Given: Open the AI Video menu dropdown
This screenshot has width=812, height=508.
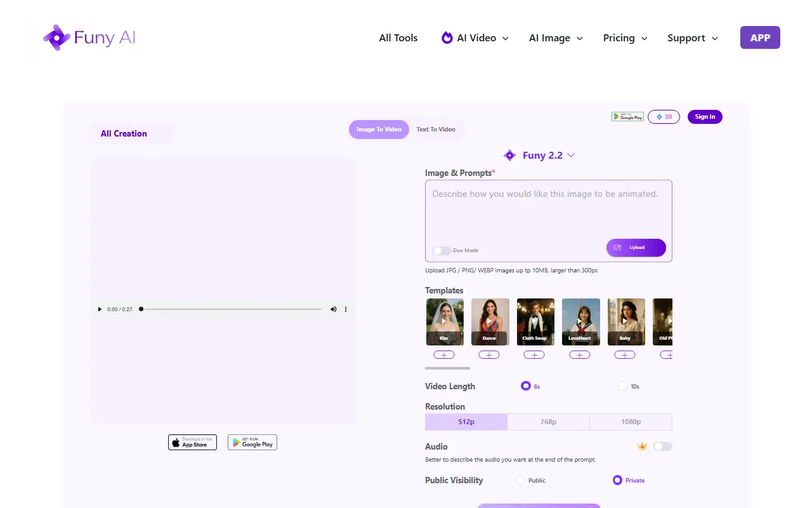Looking at the screenshot, I should (475, 38).
